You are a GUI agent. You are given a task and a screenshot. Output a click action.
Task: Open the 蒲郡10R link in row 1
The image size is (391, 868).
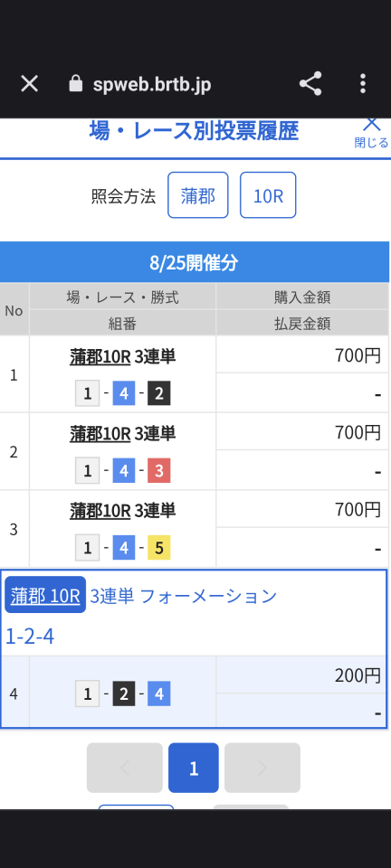pos(100,357)
